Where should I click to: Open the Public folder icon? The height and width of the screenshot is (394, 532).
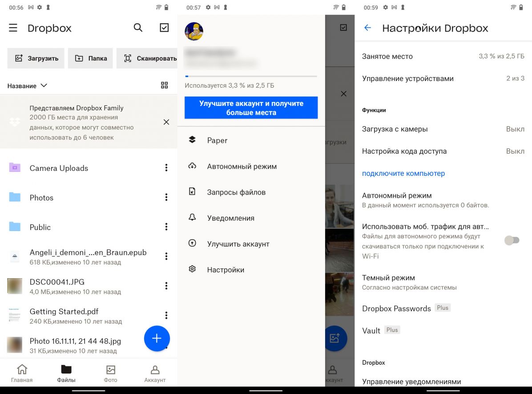click(x=15, y=227)
